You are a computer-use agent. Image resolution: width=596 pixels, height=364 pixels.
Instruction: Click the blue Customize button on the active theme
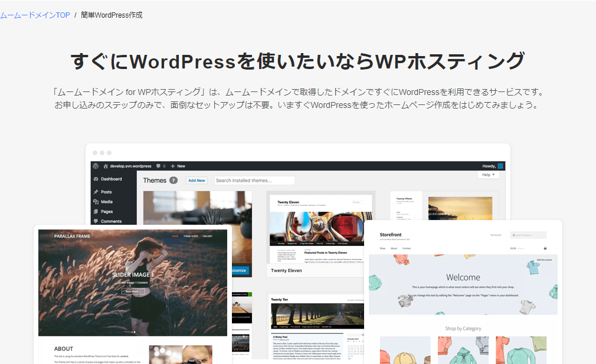[241, 271]
